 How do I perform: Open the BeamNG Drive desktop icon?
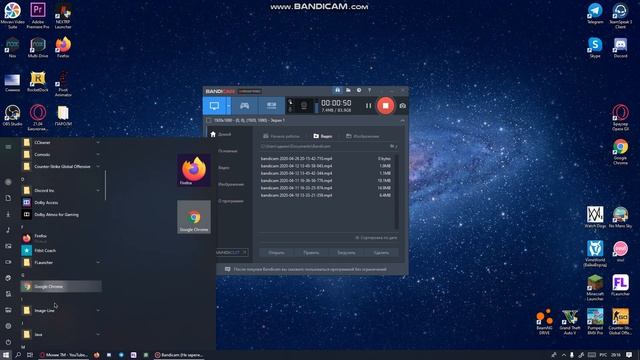coord(544,322)
